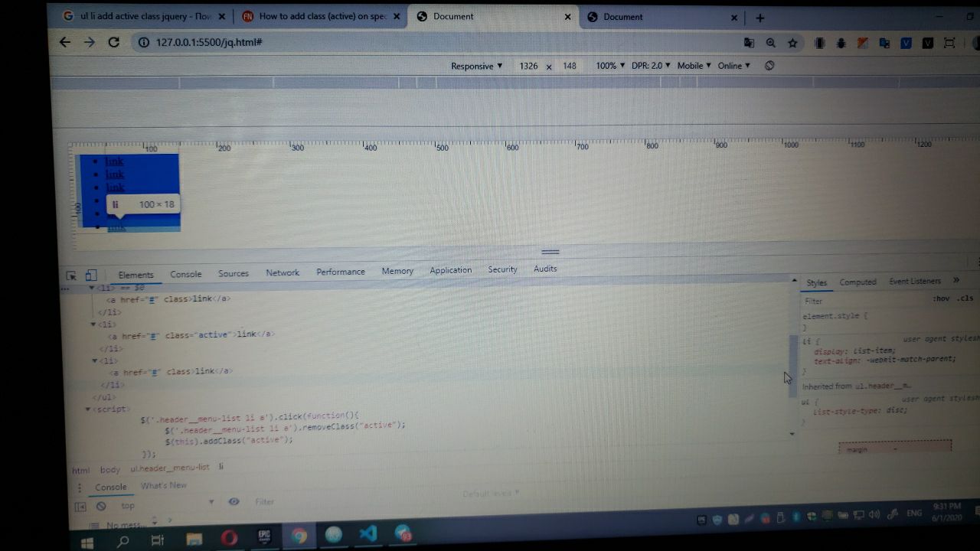Open the Audits panel tab
980x551 pixels.
point(545,269)
